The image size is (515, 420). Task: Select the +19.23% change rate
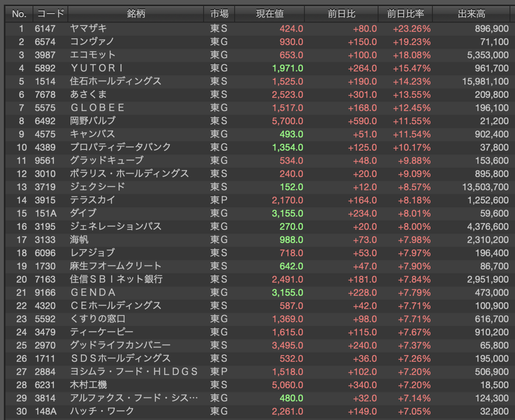click(x=412, y=42)
